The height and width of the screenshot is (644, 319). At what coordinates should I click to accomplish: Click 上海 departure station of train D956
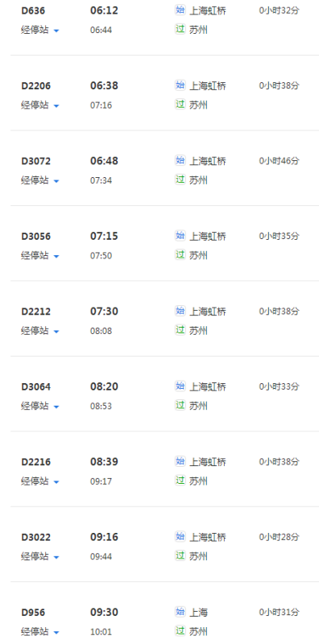198,613
